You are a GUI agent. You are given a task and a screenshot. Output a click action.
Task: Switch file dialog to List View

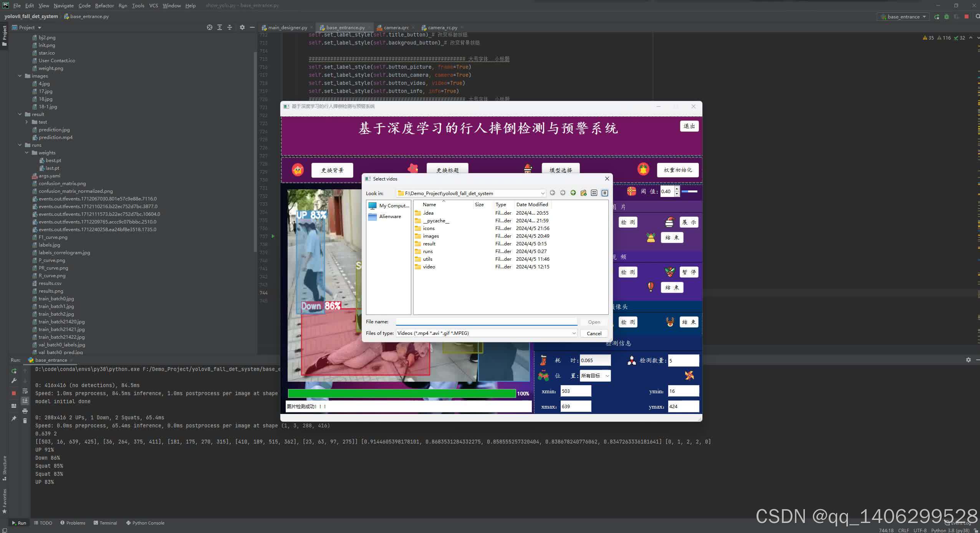[x=594, y=193]
